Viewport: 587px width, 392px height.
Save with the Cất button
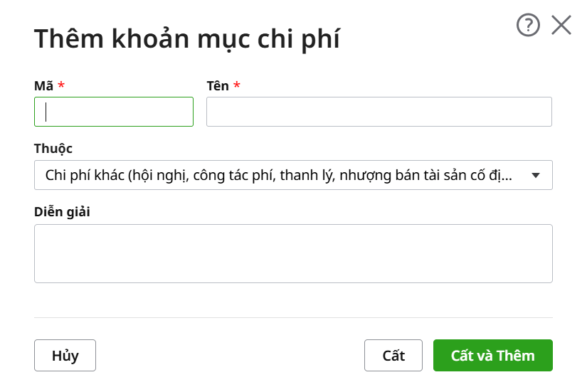tap(393, 356)
